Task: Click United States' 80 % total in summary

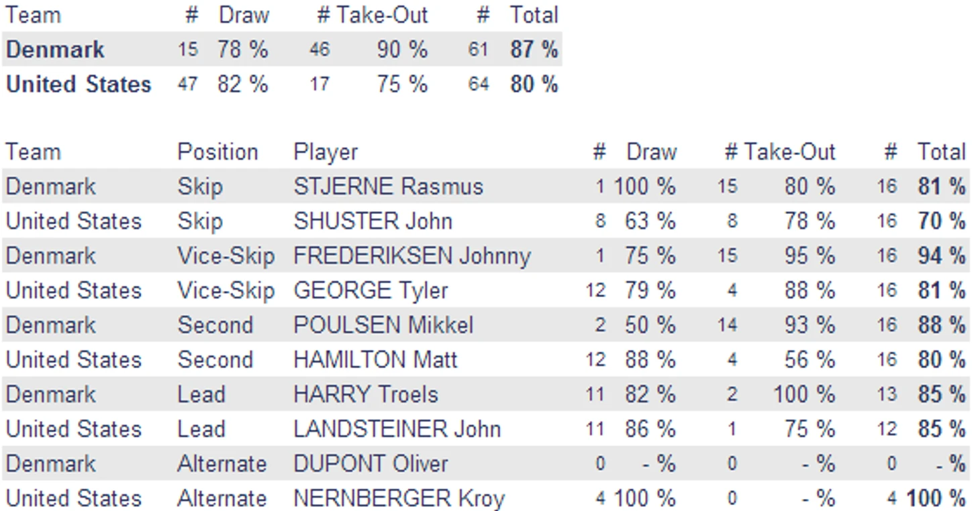Action: pyautogui.click(x=534, y=84)
